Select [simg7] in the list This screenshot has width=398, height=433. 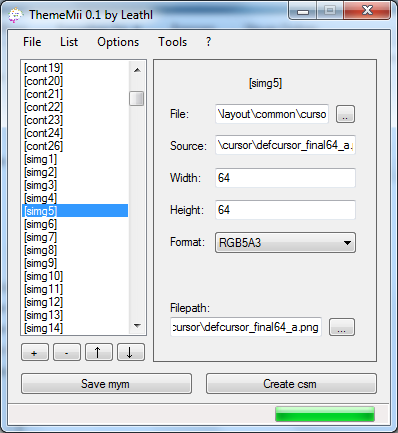pos(75,237)
